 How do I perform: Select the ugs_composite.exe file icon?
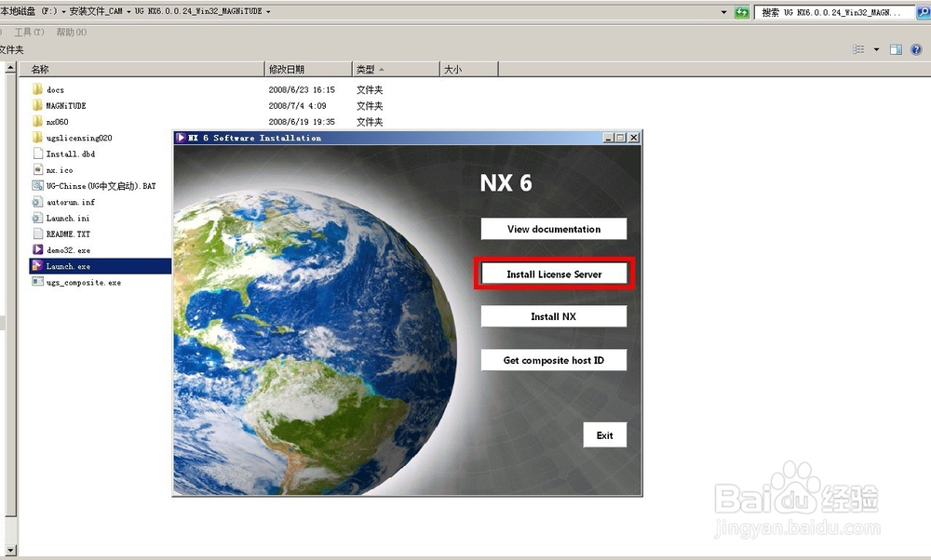(x=37, y=282)
